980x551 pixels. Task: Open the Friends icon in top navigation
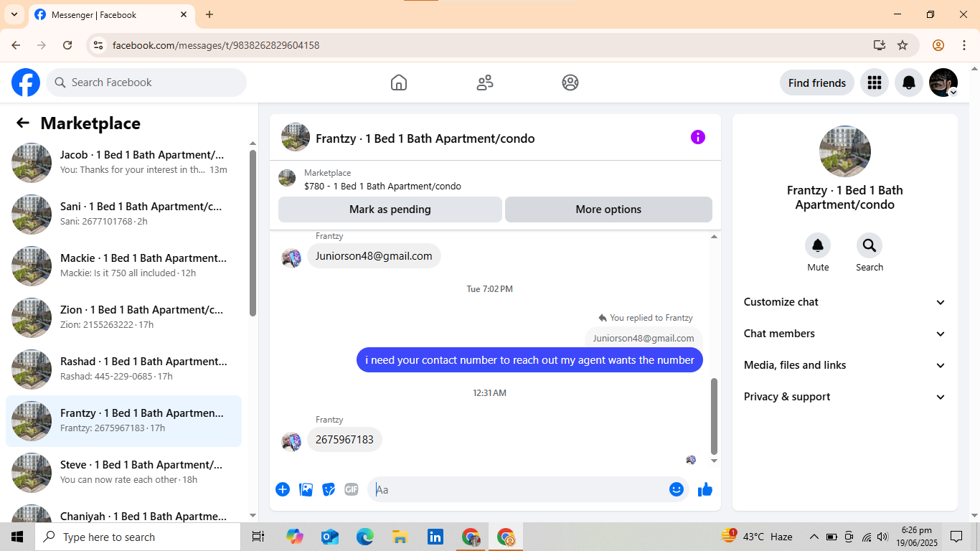(x=485, y=83)
